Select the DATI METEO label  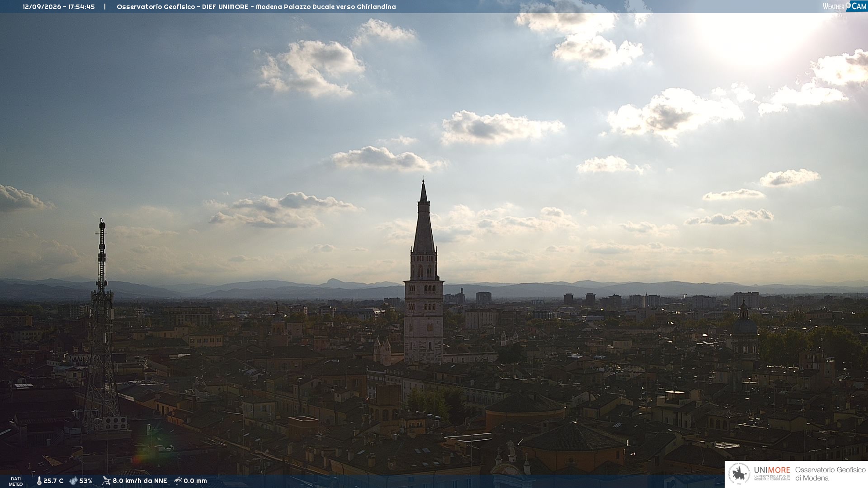[x=16, y=482]
